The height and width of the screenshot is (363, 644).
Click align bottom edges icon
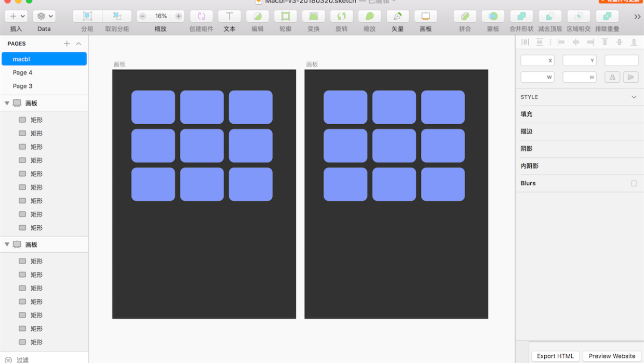tap(634, 42)
